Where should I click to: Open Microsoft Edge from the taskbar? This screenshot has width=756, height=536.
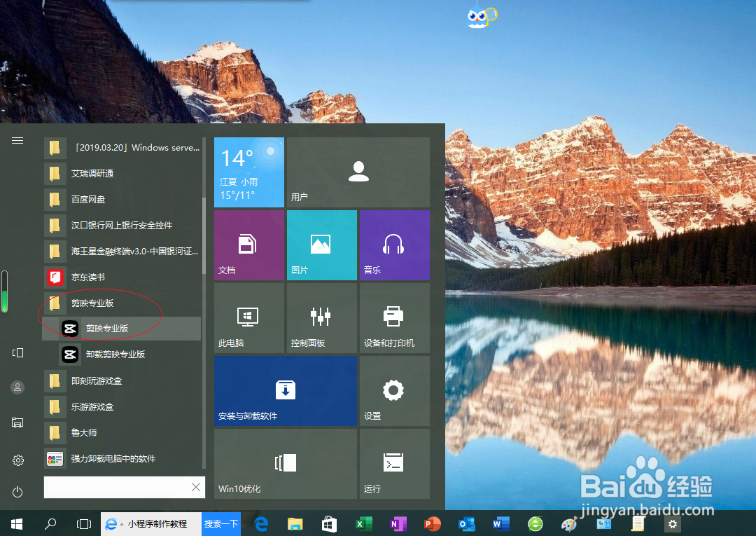pyautogui.click(x=261, y=524)
